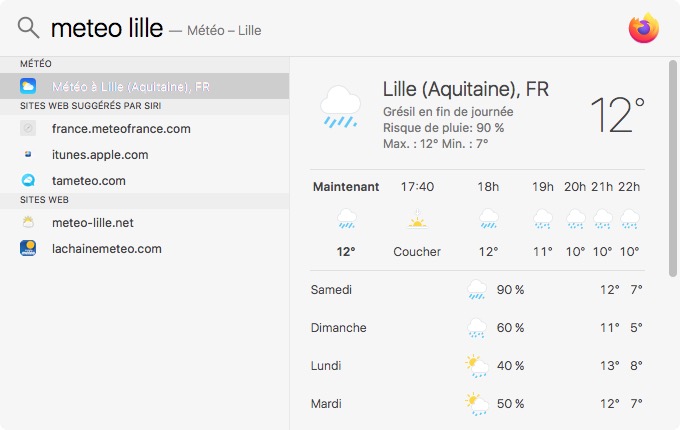Image resolution: width=680 pixels, height=430 pixels.
Task: Click the Samedi forecast row
Action: [477, 290]
